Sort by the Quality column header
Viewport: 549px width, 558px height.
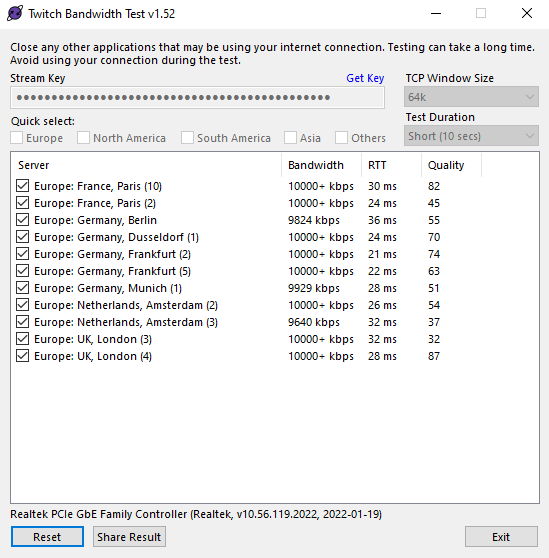[x=452, y=165]
